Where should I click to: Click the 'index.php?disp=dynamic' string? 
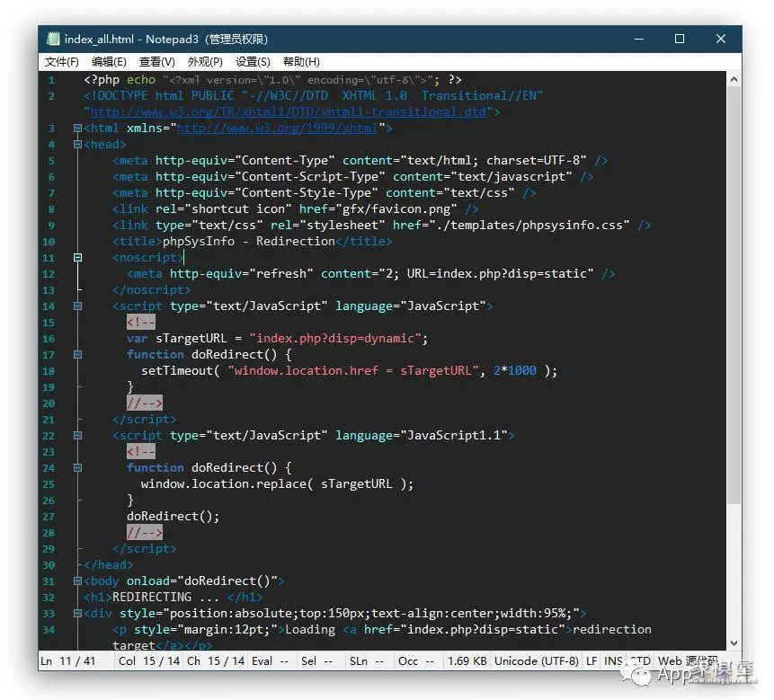tap(335, 339)
